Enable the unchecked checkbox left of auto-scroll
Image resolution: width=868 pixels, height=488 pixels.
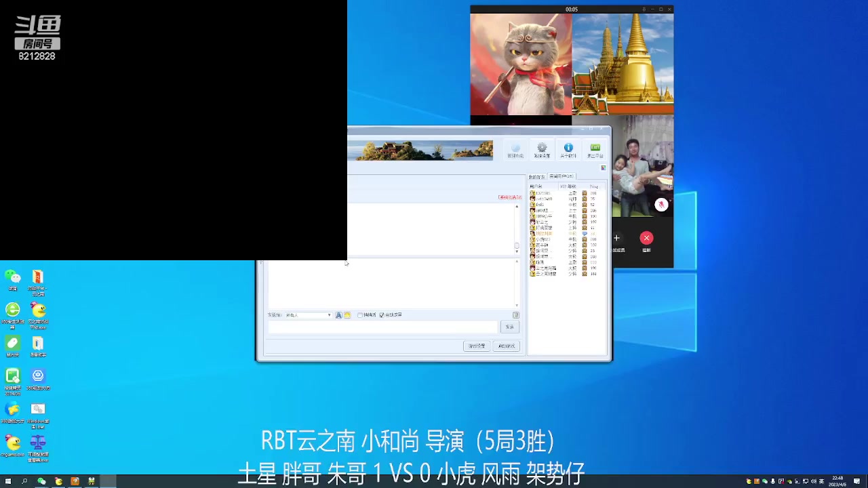coord(360,314)
